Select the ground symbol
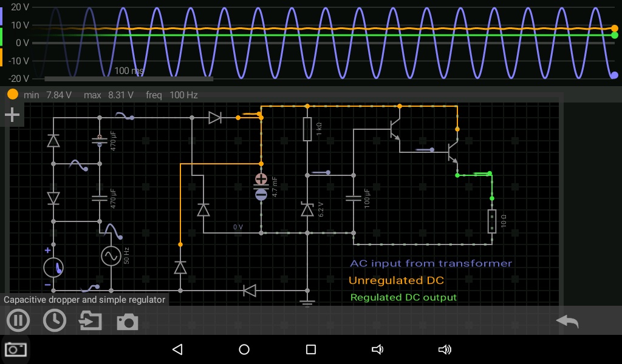The height and width of the screenshot is (364, 622). click(x=307, y=303)
